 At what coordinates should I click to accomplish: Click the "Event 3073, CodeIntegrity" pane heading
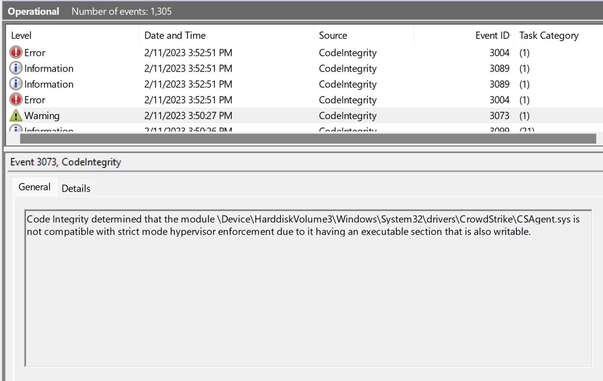65,162
